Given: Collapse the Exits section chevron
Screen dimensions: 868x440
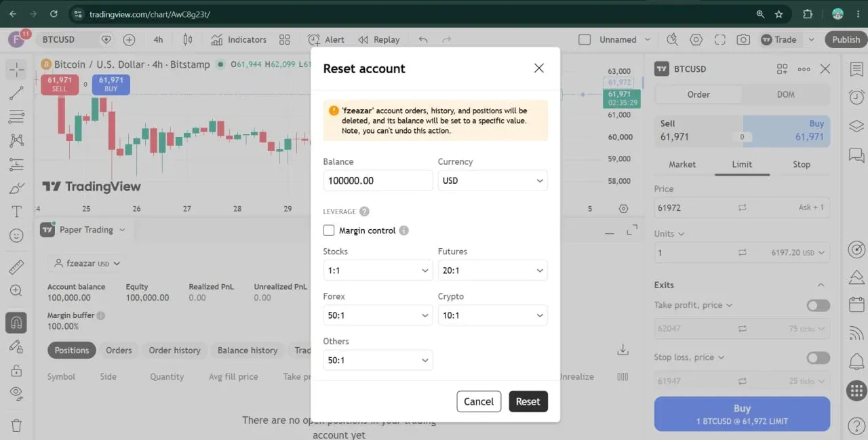Looking at the screenshot, I should (821, 285).
